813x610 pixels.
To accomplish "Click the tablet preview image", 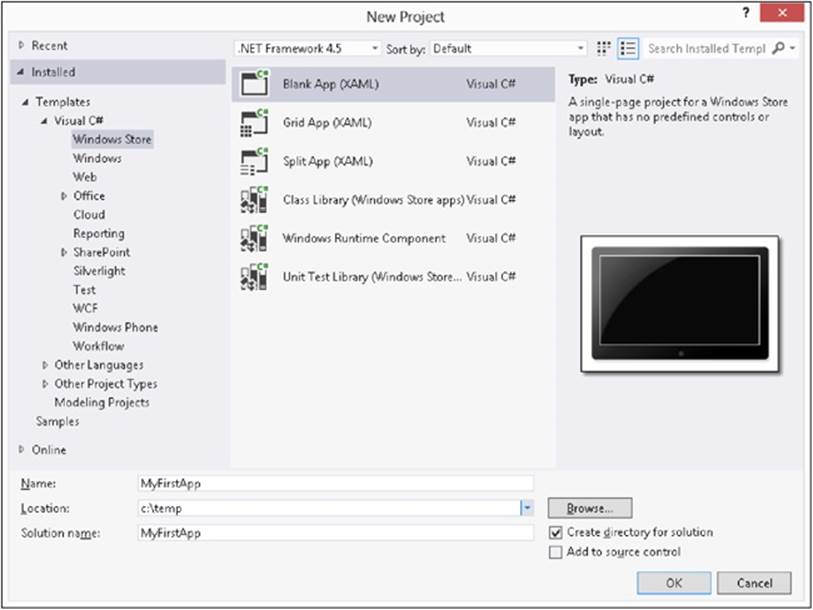I will point(680,304).
